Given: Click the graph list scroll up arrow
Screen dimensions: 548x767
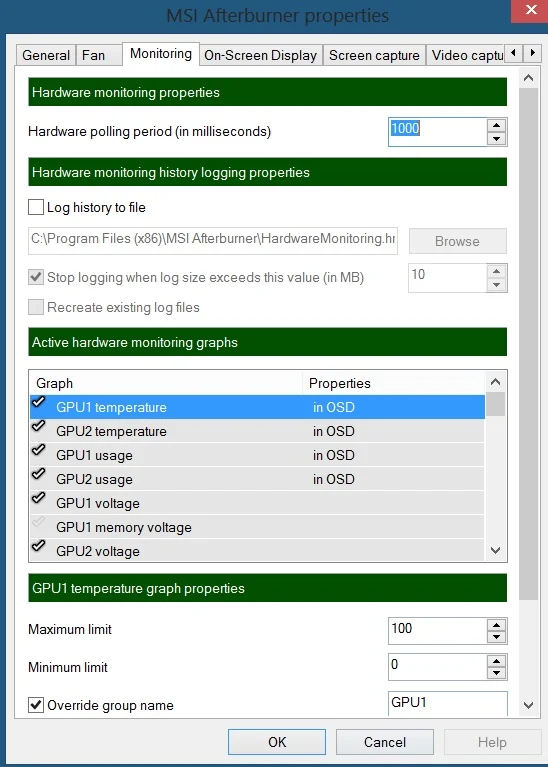Looking at the screenshot, I should 496,382.
